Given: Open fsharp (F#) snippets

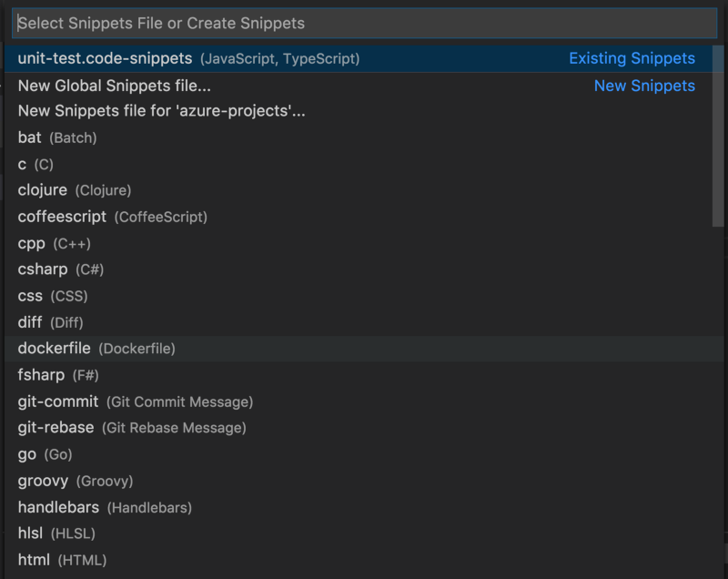Looking at the screenshot, I should tap(58, 375).
